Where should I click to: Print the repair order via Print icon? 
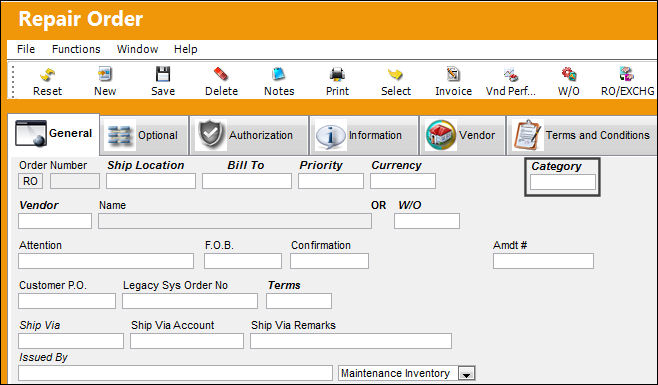click(x=337, y=74)
